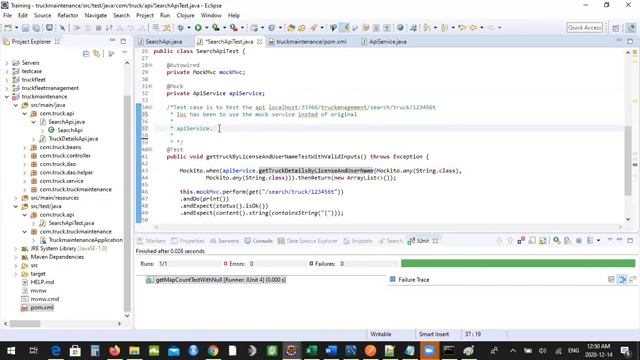The width and height of the screenshot is (640, 360).
Task: Click the editor vertical scrollbar
Action: click(628, 160)
